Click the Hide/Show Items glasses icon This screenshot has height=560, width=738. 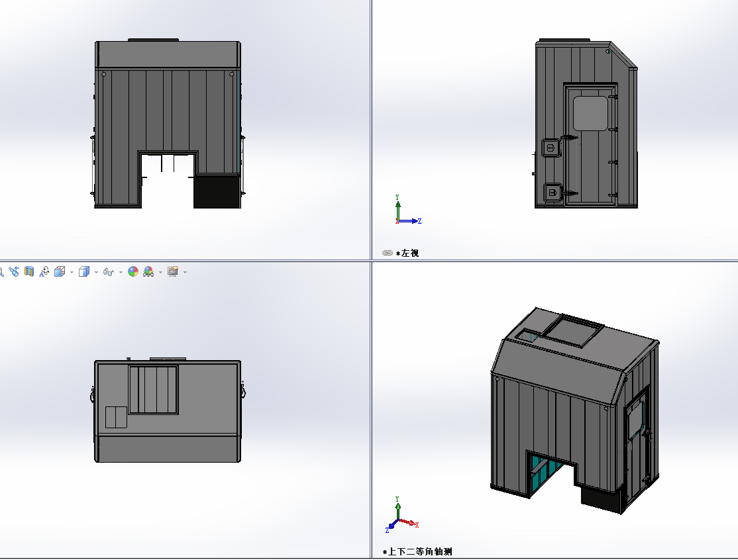tap(108, 272)
